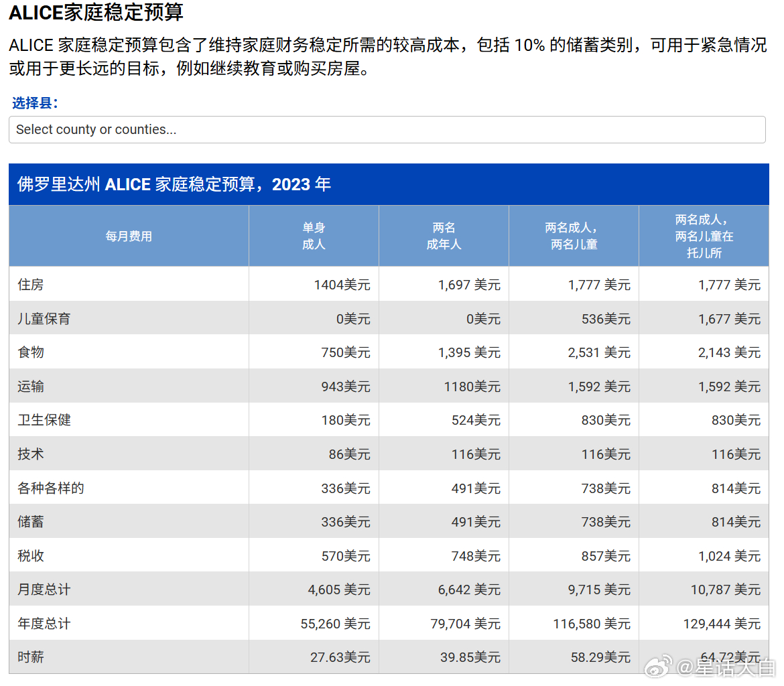
Task: Select the 税收 row label
Action: 31,555
